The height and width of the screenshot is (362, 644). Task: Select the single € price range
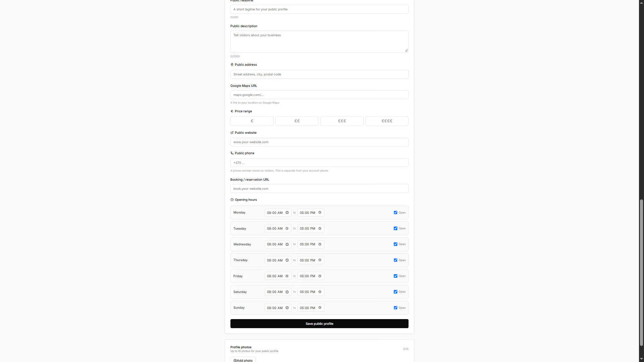[x=252, y=121]
